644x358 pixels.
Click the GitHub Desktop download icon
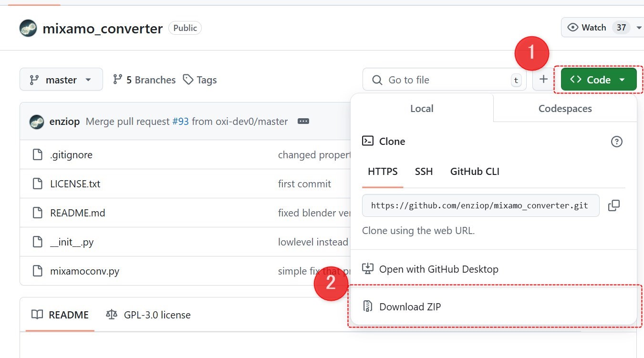[x=367, y=268]
